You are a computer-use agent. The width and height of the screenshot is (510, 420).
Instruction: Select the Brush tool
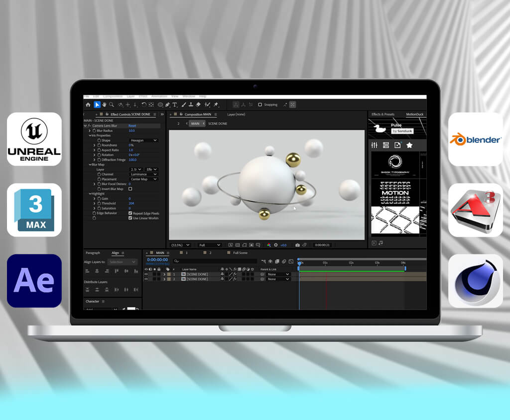184,105
